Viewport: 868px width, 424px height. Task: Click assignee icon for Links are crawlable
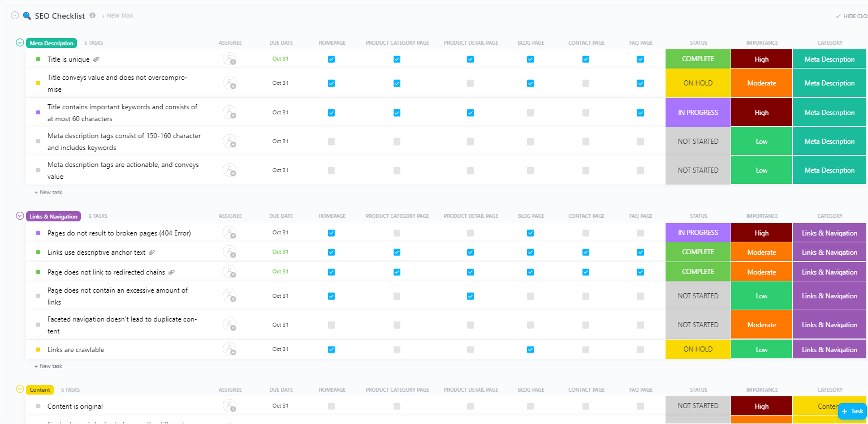coord(229,349)
